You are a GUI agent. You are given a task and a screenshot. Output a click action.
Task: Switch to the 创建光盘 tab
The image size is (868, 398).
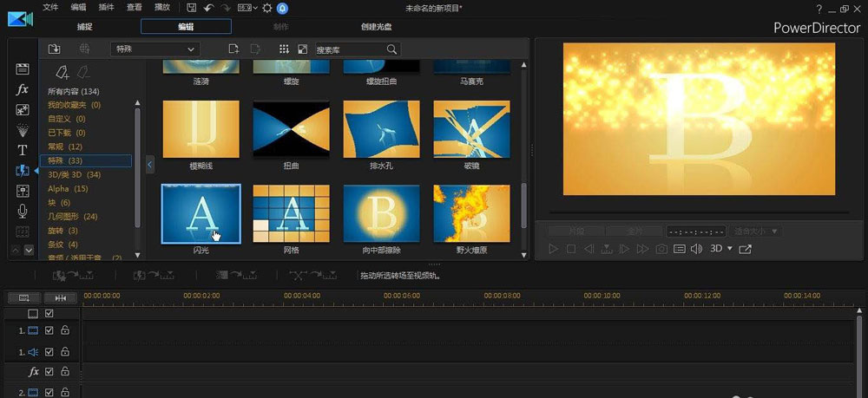376,27
